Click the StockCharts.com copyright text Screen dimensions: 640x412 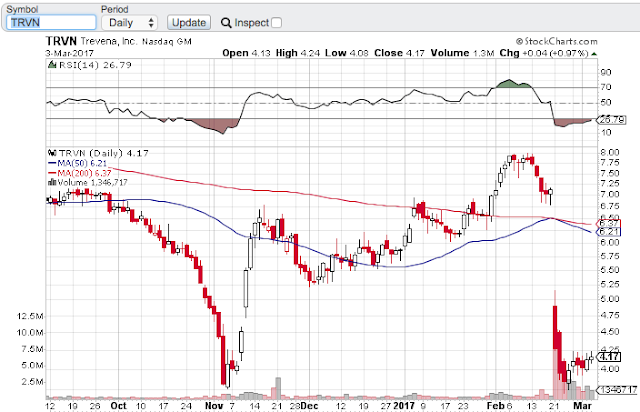point(556,41)
